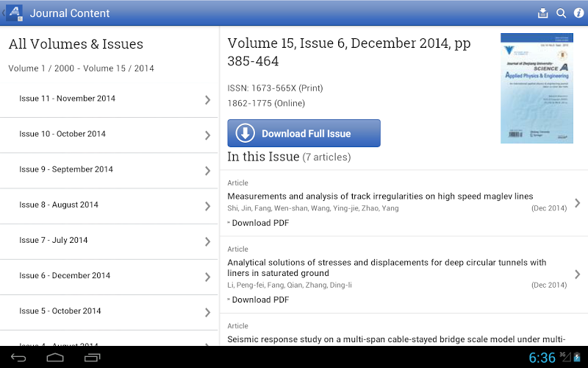Screen dimensions: 588x368
Task: Download PDF of deep circular tunnels article
Action: click(260, 300)
